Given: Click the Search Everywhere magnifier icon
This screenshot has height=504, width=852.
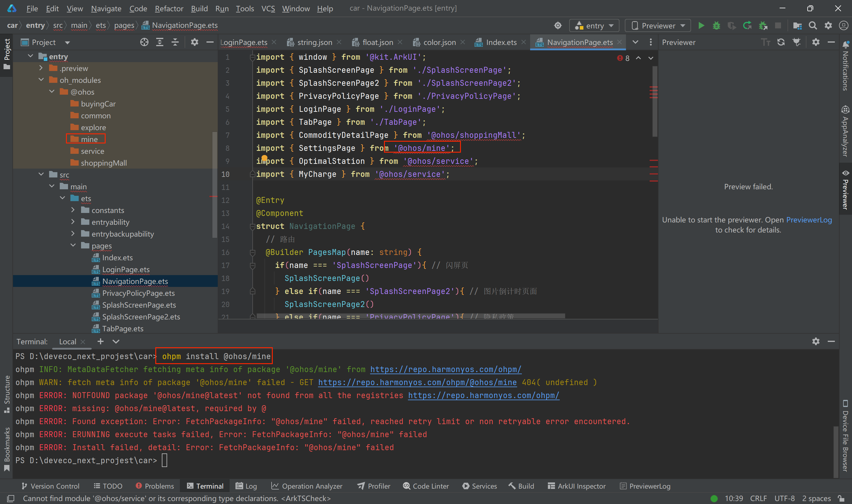Looking at the screenshot, I should 813,25.
